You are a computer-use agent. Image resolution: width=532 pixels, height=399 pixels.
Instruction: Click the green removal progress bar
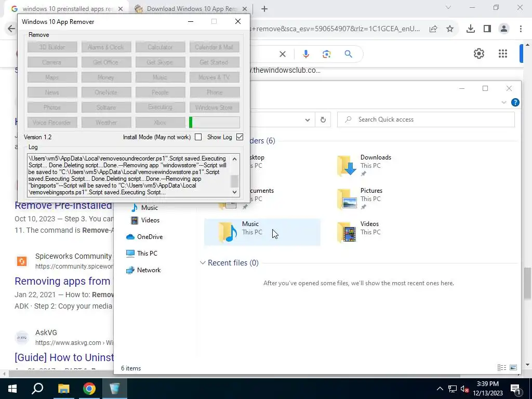tap(215, 123)
